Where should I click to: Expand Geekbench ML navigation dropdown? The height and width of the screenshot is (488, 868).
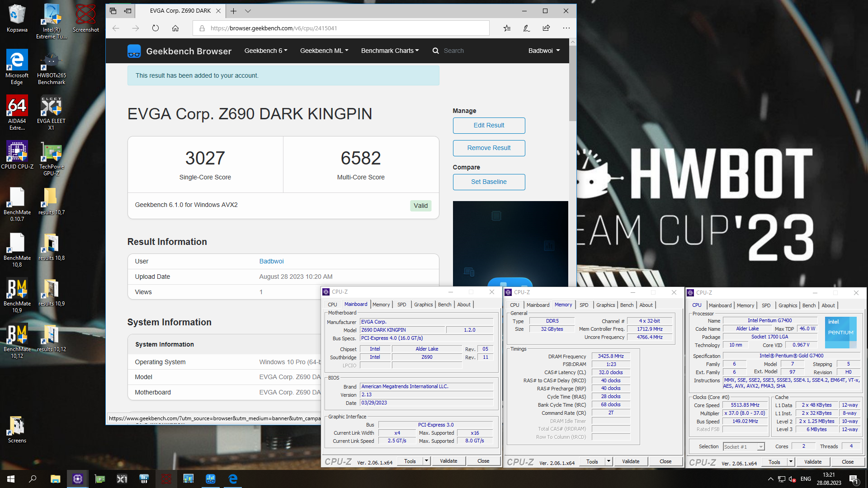324,51
